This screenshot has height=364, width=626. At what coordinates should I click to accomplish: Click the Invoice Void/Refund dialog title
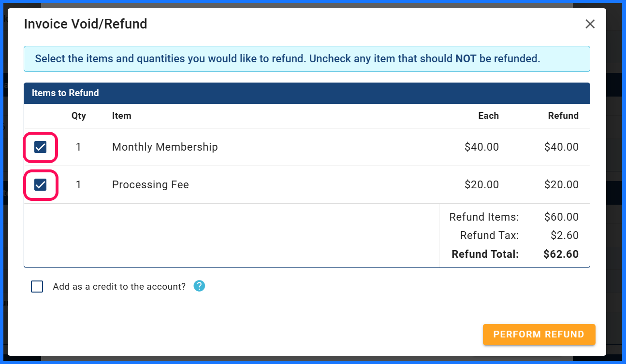86,24
